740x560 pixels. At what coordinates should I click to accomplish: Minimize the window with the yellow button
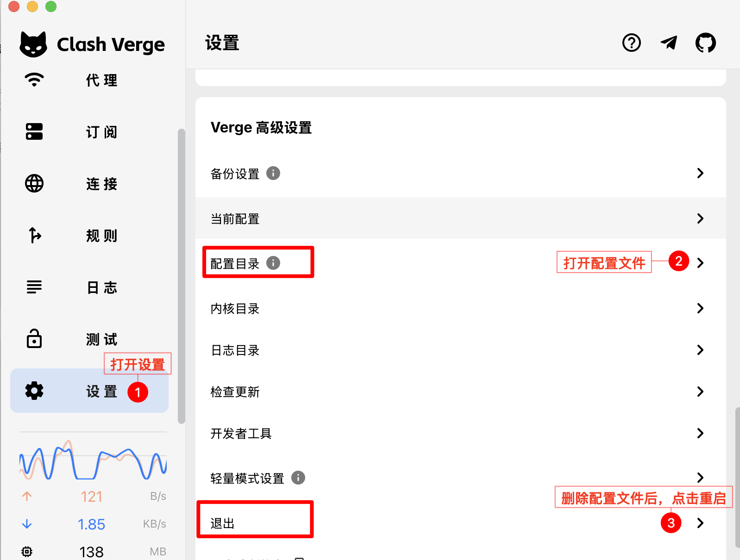point(32,6)
